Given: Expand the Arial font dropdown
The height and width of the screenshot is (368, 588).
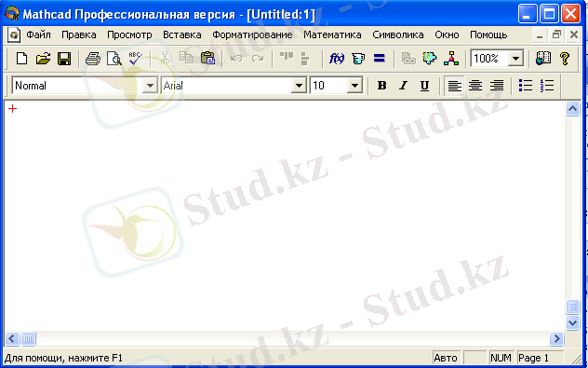Looking at the screenshot, I should [x=299, y=86].
